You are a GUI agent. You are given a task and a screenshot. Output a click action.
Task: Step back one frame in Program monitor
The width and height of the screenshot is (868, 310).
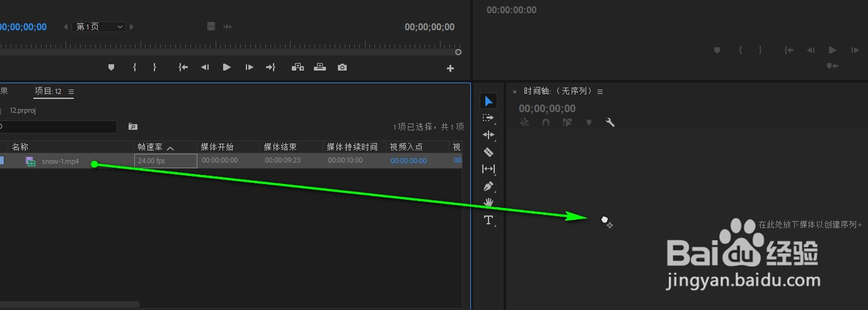(811, 50)
